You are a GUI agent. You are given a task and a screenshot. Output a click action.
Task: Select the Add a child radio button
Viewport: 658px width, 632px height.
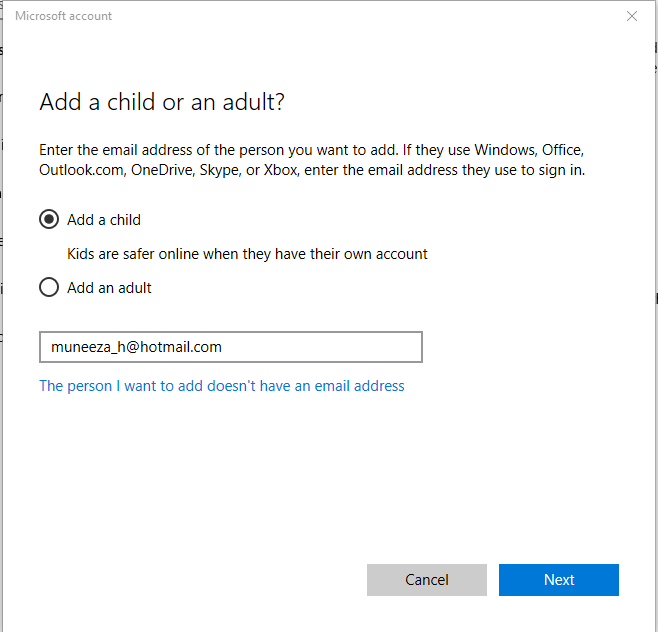(x=49, y=219)
